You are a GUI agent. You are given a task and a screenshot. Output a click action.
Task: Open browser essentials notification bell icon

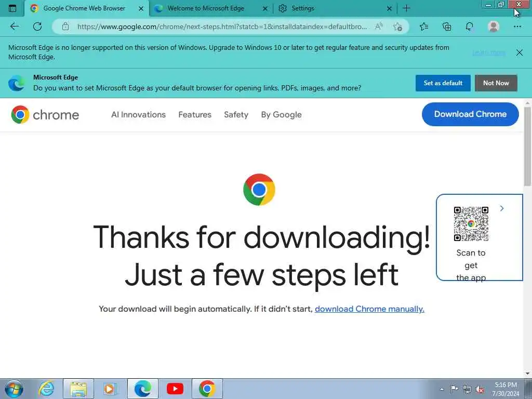470,26
